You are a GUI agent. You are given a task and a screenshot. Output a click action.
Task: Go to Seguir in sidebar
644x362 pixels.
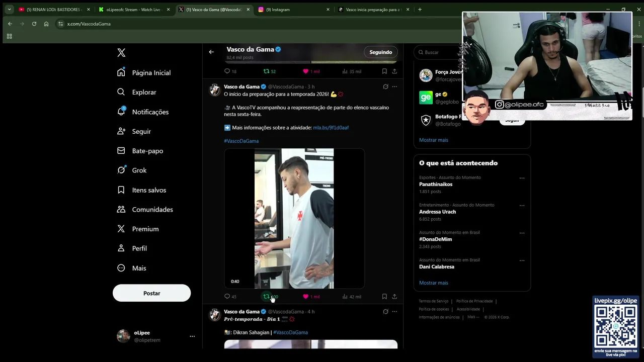click(x=134, y=132)
